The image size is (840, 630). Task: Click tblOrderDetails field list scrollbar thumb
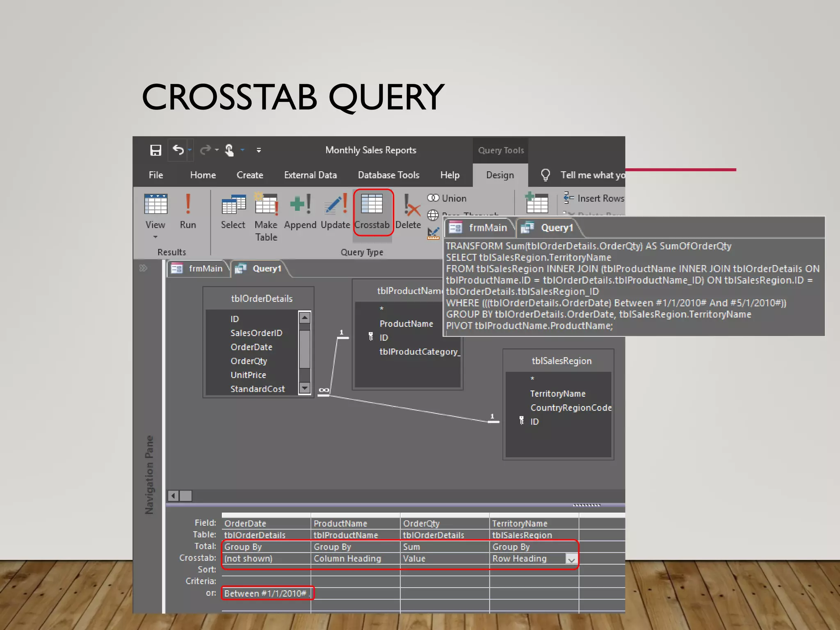point(304,349)
